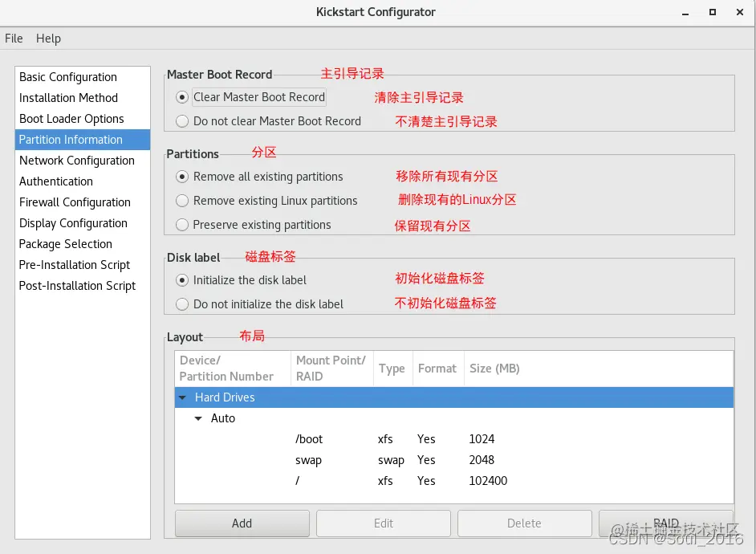This screenshot has height=554, width=756.
Task: Switch to Display Configuration
Action: 83,223
